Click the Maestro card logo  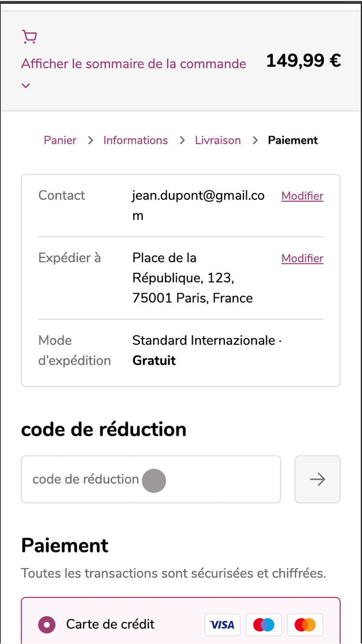pos(264,625)
